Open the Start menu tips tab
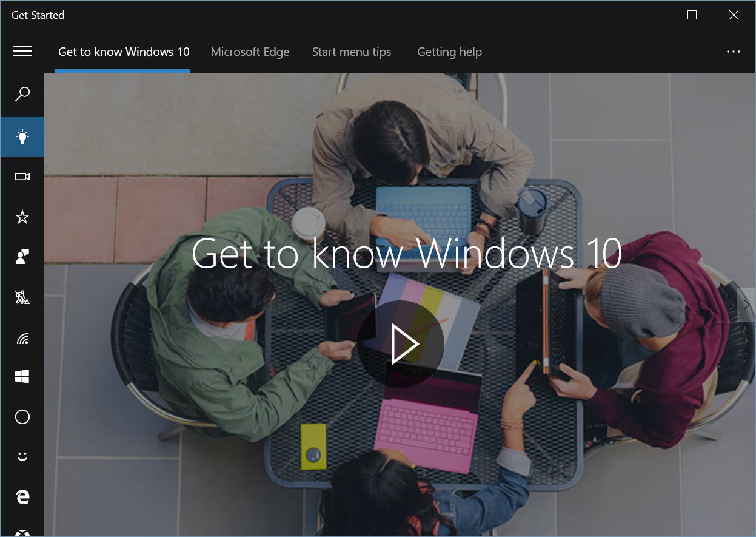 point(352,52)
